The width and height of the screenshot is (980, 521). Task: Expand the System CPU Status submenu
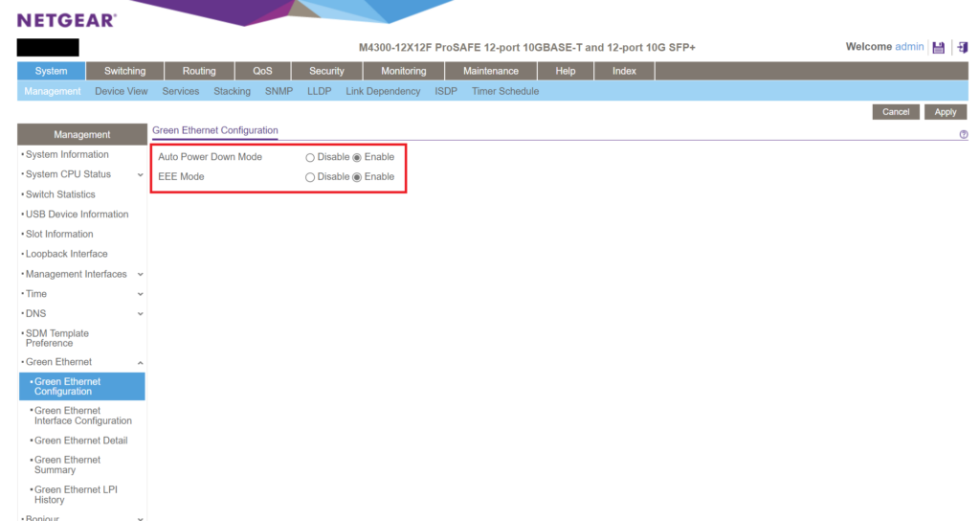(x=141, y=174)
